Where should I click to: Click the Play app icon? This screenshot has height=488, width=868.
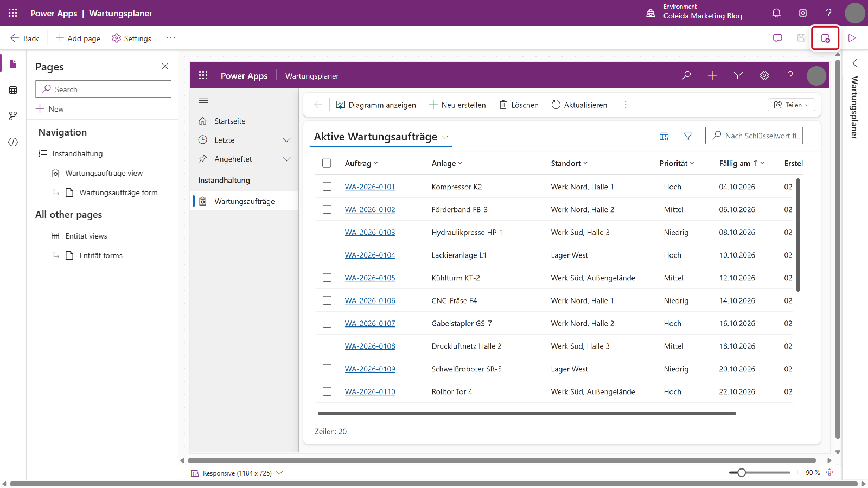852,38
